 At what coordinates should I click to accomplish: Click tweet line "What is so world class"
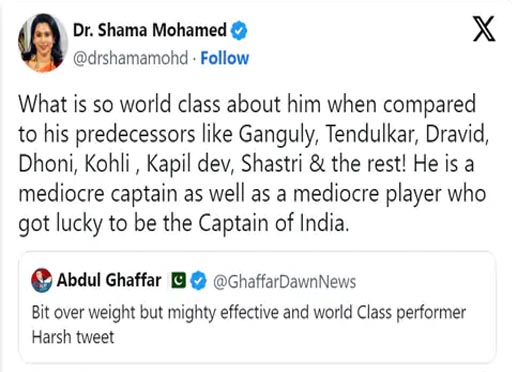click(x=247, y=105)
